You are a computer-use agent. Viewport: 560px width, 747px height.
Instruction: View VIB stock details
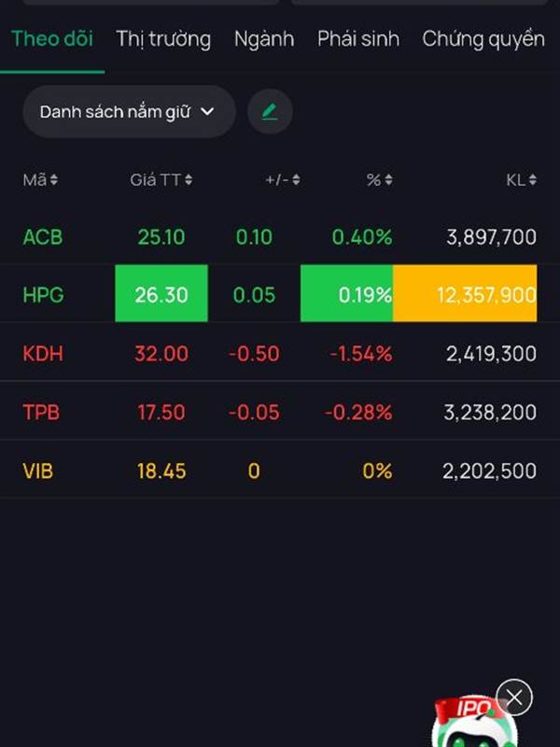38,471
